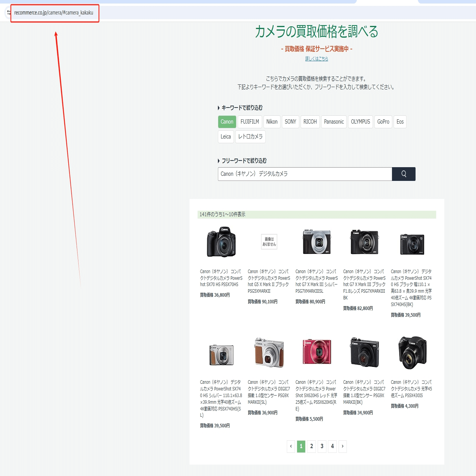Open PowerShot SX740 HS silver camera thumbnail

pos(222,355)
